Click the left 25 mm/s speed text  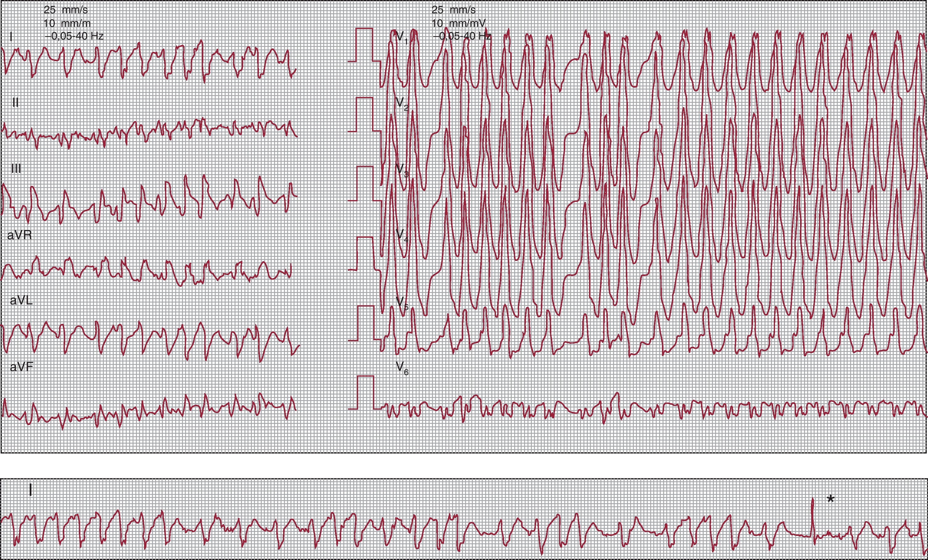point(66,10)
